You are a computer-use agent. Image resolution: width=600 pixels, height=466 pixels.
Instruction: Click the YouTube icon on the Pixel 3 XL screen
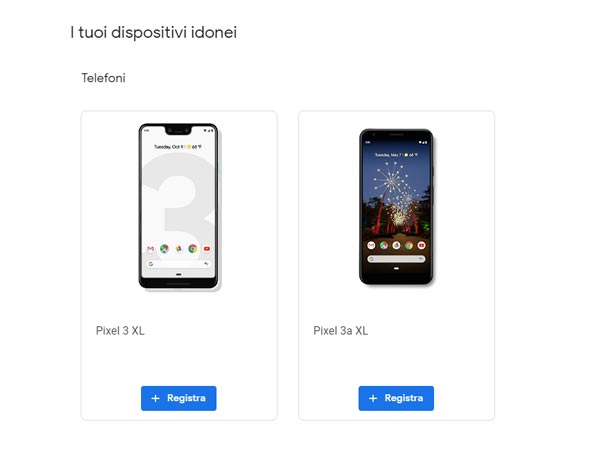click(x=207, y=249)
